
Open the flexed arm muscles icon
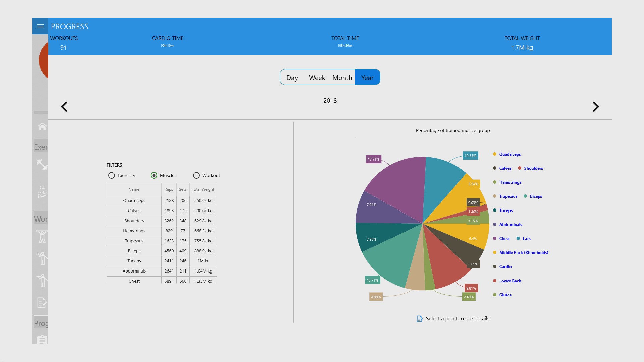[x=42, y=192]
